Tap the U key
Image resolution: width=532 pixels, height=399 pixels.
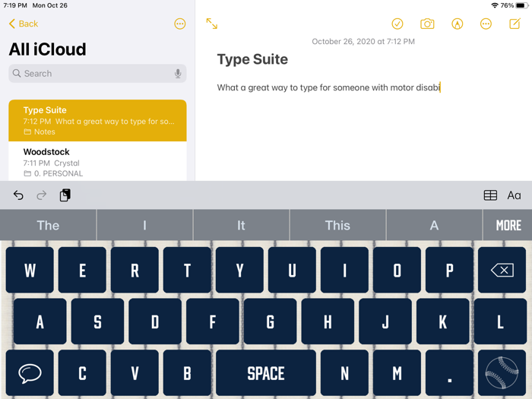click(292, 270)
